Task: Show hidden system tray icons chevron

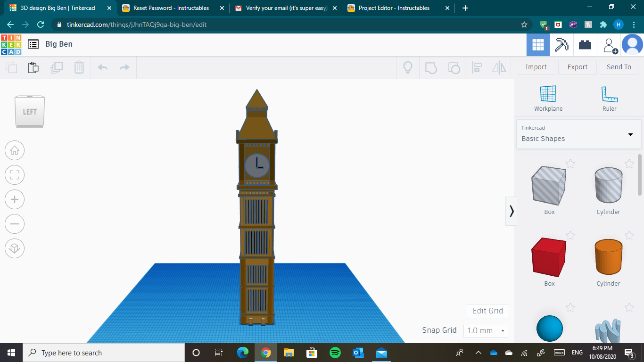Action: pos(479,353)
